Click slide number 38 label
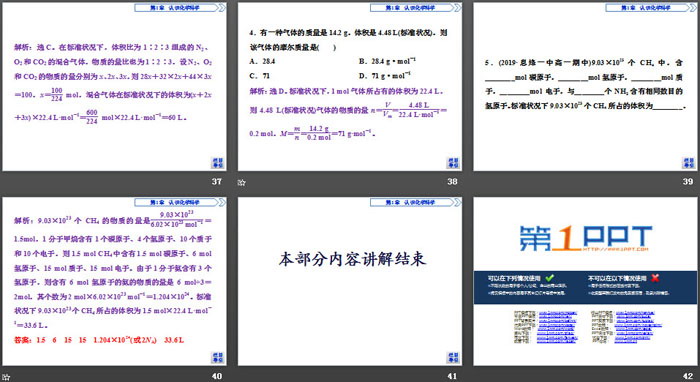 point(452,182)
